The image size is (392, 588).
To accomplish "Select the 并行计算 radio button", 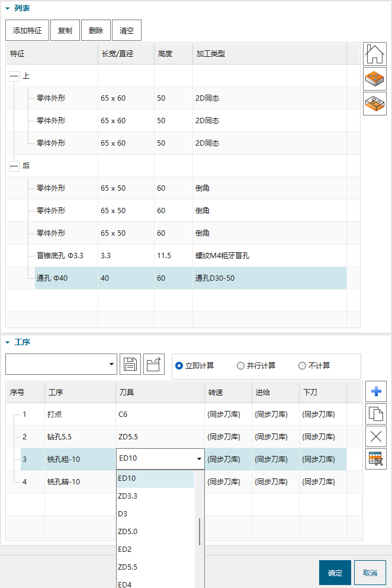I will click(241, 365).
